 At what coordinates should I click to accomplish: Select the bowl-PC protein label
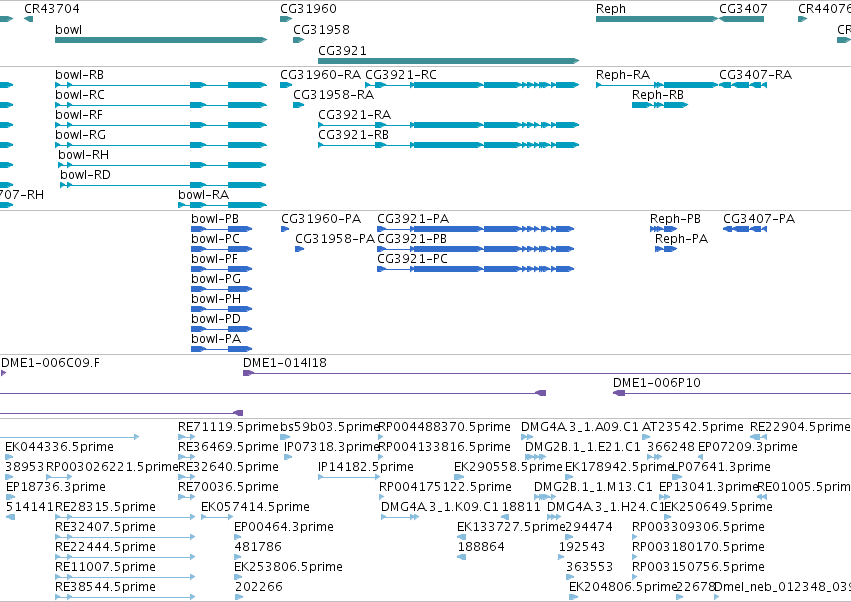[x=215, y=239]
